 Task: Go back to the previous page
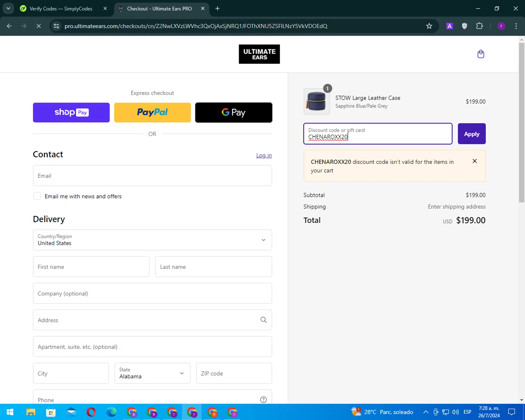pyautogui.click(x=9, y=26)
